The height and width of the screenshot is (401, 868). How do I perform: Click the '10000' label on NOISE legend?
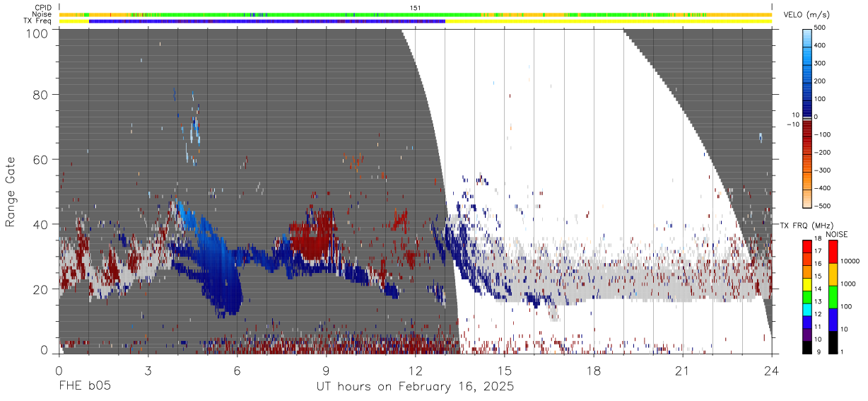851,262
